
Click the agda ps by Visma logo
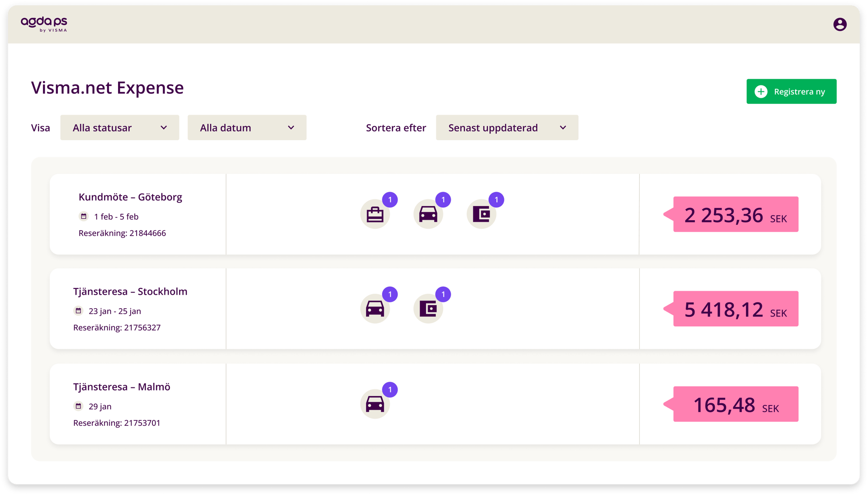pyautogui.click(x=44, y=24)
